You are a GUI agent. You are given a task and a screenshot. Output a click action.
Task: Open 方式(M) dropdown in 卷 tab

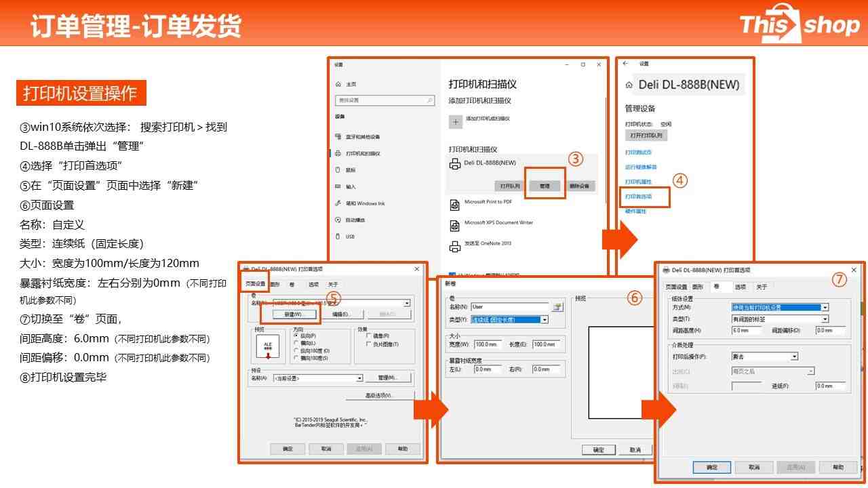tap(825, 308)
